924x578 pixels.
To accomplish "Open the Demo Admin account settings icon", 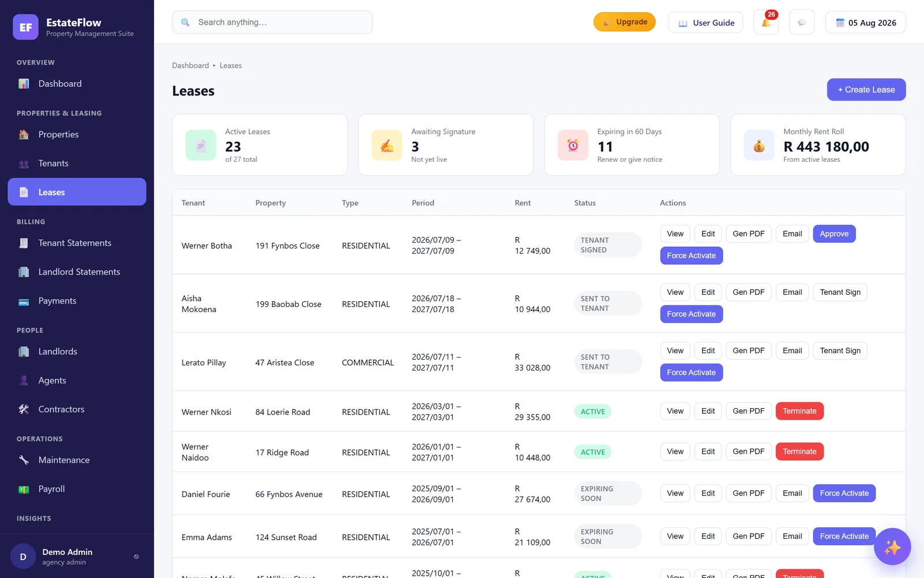I will tap(136, 557).
